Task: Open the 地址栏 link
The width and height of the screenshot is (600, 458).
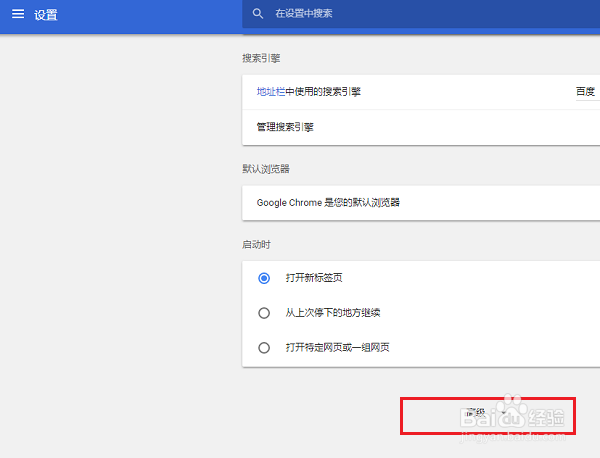Action: click(x=271, y=92)
